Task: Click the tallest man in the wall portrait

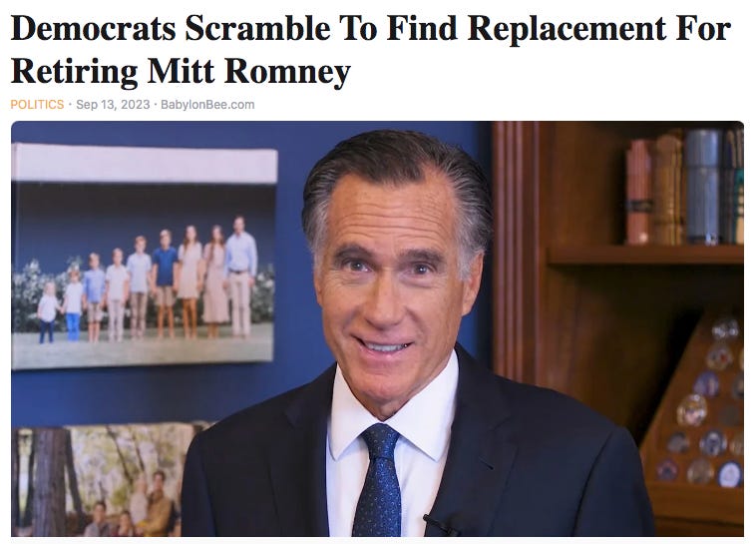Action: pos(240,276)
